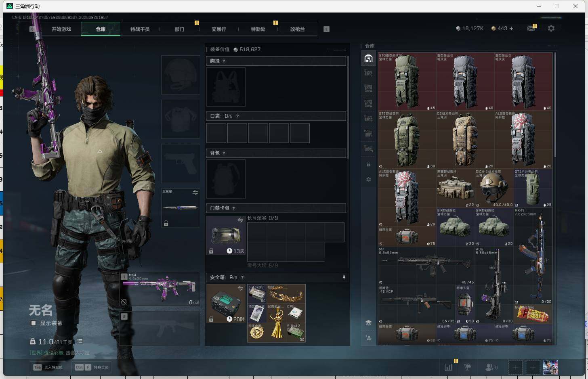The image size is (588, 379).
Task: Click the stack layers icon in warehouse sidebar
Action: click(x=368, y=322)
